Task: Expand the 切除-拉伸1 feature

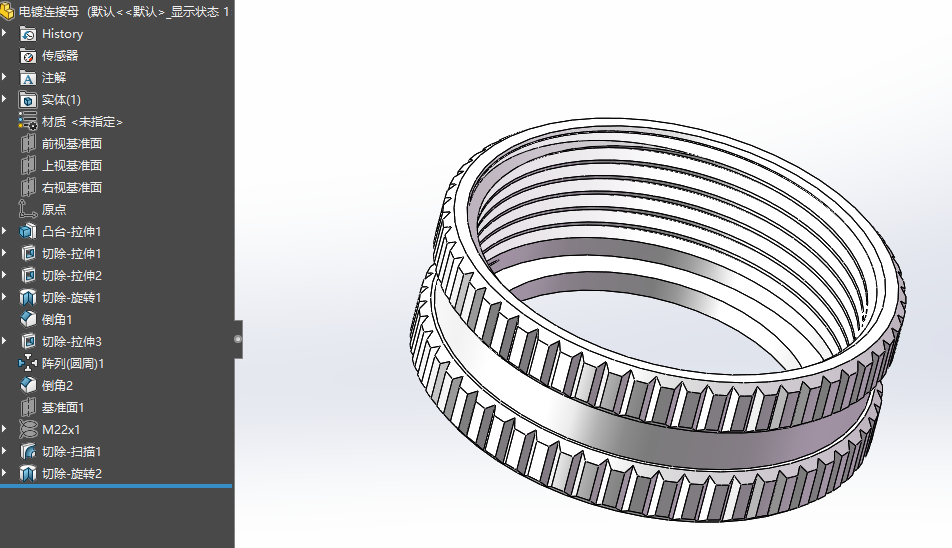Action: click(x=4, y=253)
